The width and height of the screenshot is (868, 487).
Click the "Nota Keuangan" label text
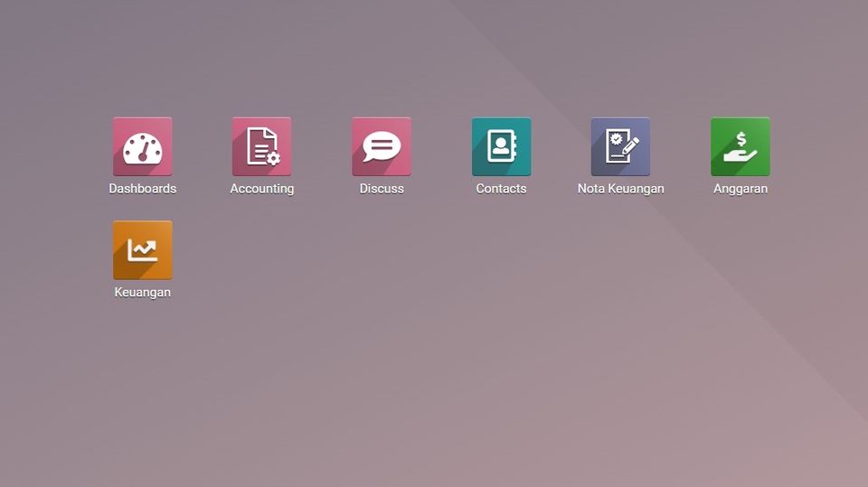tap(620, 189)
